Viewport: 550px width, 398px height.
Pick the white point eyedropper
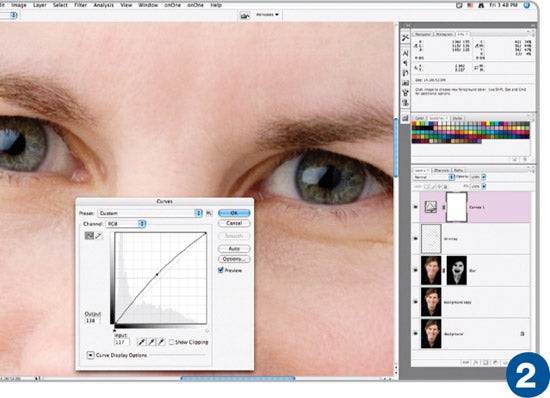coord(161,342)
